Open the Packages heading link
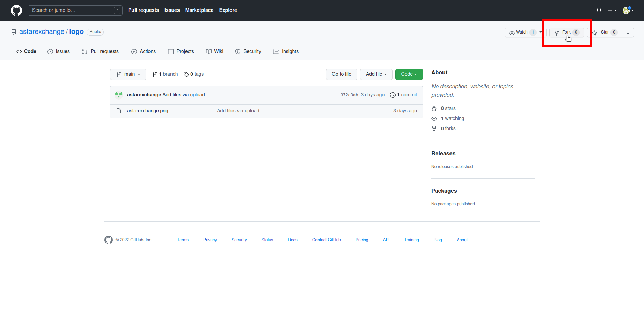The width and height of the screenshot is (644, 316). 444,191
